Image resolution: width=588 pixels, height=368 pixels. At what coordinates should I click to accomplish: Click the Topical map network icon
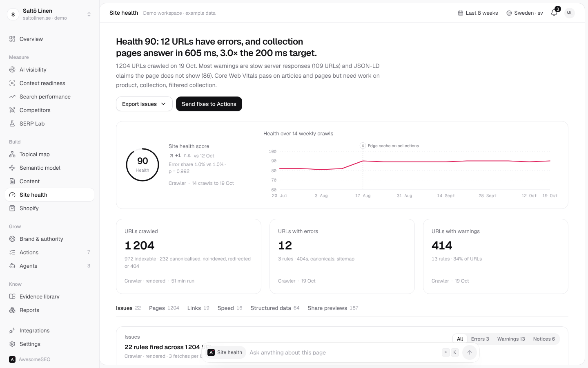12,154
